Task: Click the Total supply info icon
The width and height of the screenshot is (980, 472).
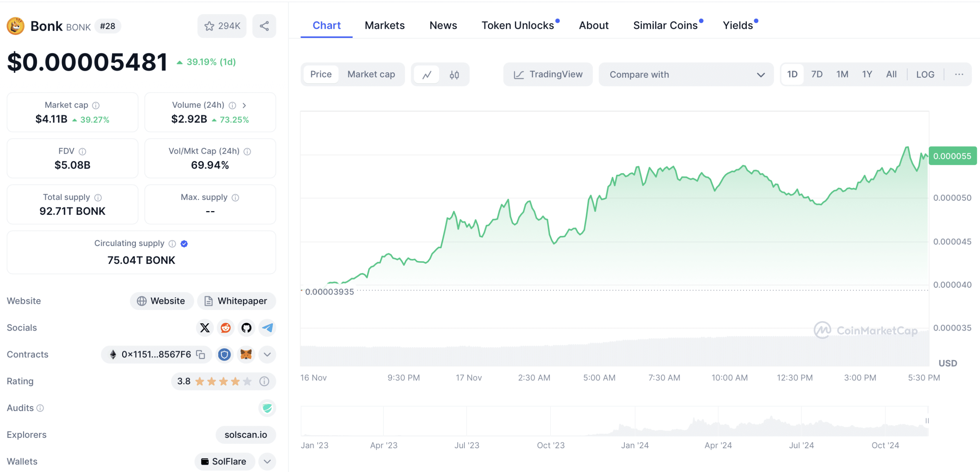Action: pos(98,198)
